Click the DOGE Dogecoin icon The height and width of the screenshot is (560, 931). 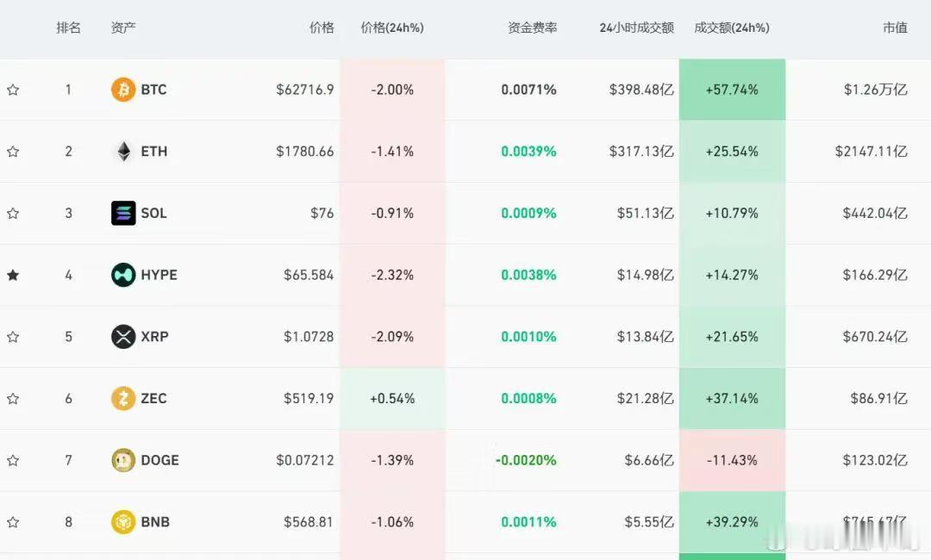[x=123, y=460]
